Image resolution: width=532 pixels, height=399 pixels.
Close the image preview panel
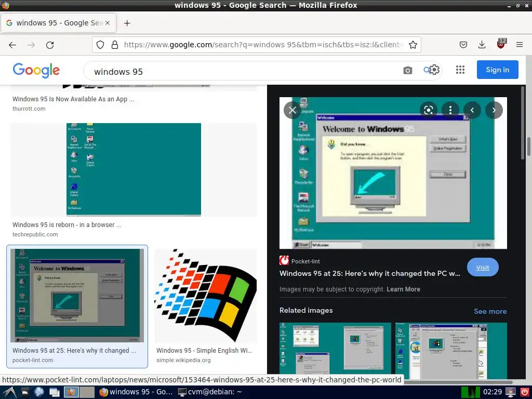292,110
